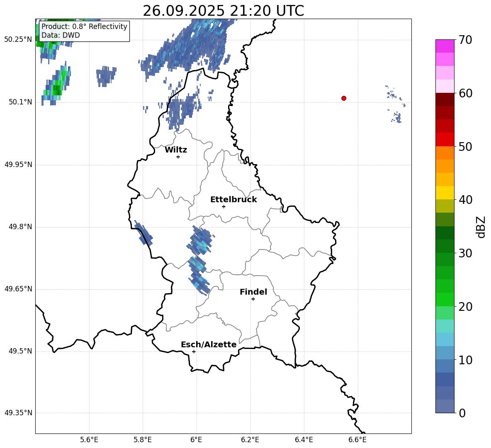Click the 6.2°E longitude label
Image resolution: width=491 pixels, height=448 pixels.
click(250, 440)
